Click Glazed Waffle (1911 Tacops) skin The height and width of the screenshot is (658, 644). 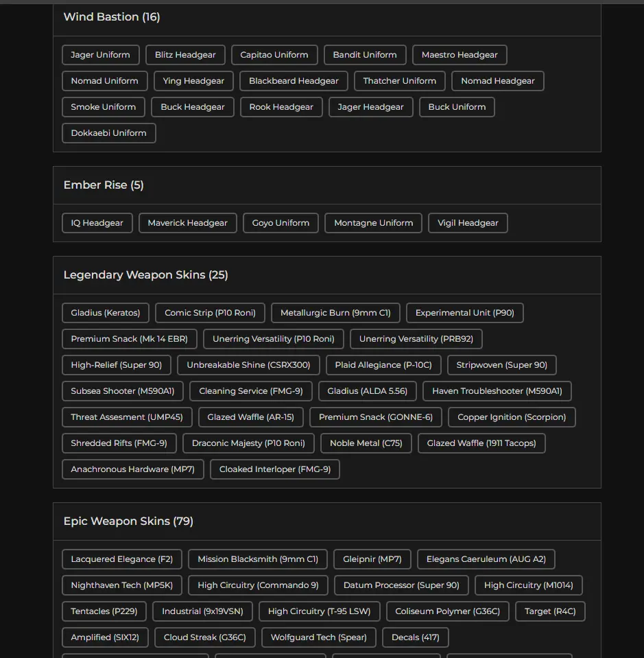tap(481, 443)
